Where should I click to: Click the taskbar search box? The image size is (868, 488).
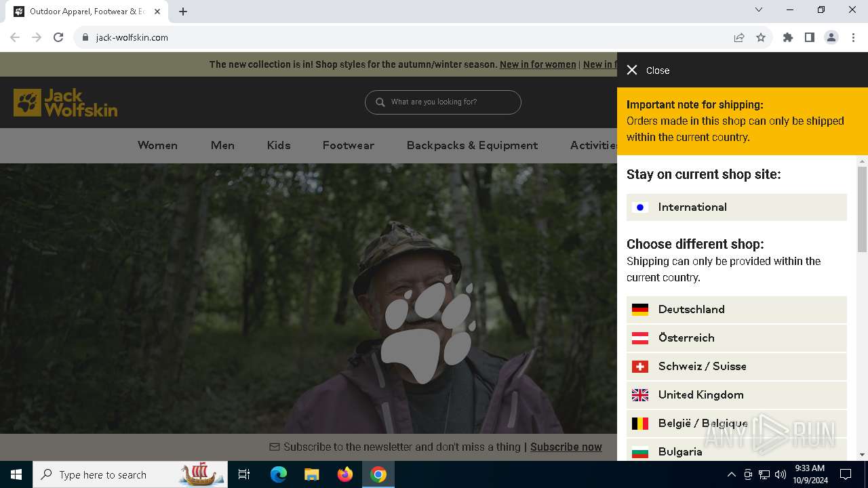point(130,474)
